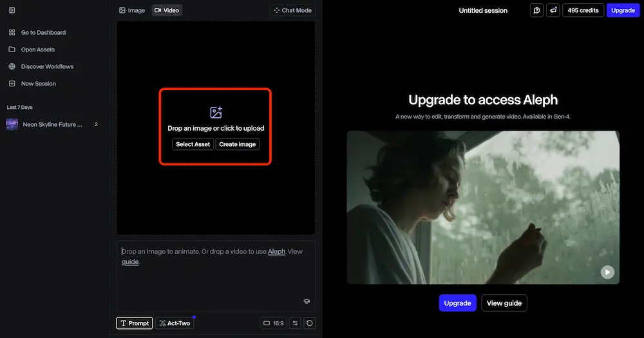The image size is (644, 338).
Task: Click the Last 7 Days heading
Action: point(20,107)
